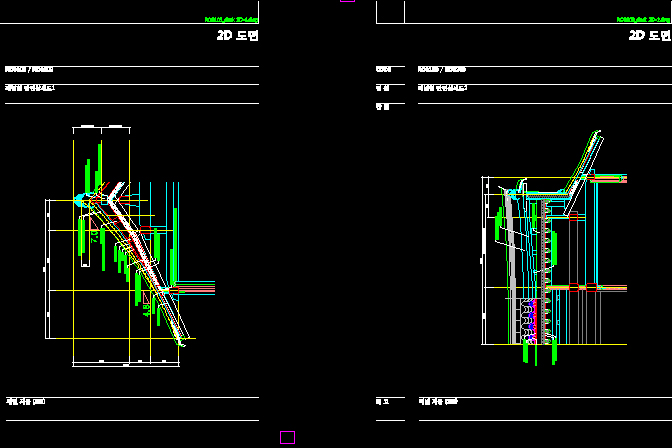Select the note text at bottom of left sheet
Image resolution: width=672 pixels, height=448 pixels.
click(x=25, y=401)
